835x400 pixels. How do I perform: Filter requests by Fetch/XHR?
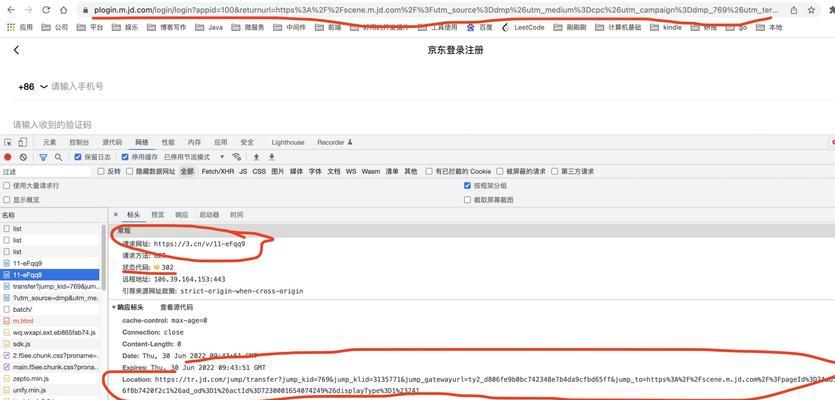(217, 172)
